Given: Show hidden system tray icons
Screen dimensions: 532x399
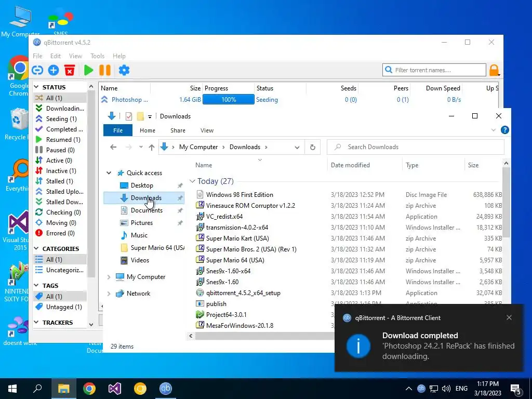Looking at the screenshot, I should click(408, 389).
